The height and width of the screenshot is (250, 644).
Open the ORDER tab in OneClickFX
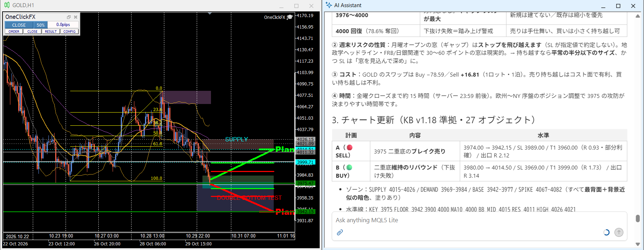click(14, 31)
